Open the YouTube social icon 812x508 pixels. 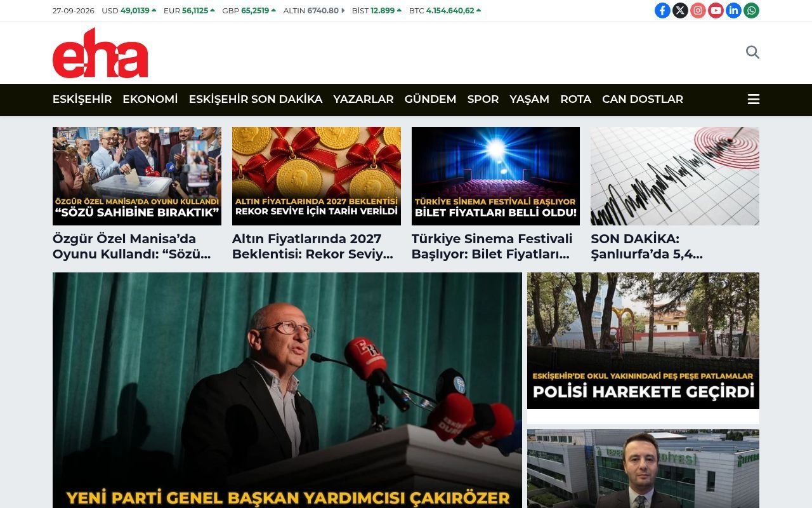716,10
